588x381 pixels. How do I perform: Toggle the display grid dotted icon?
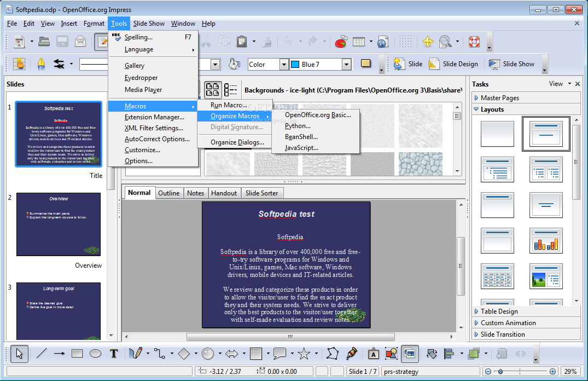click(x=405, y=41)
